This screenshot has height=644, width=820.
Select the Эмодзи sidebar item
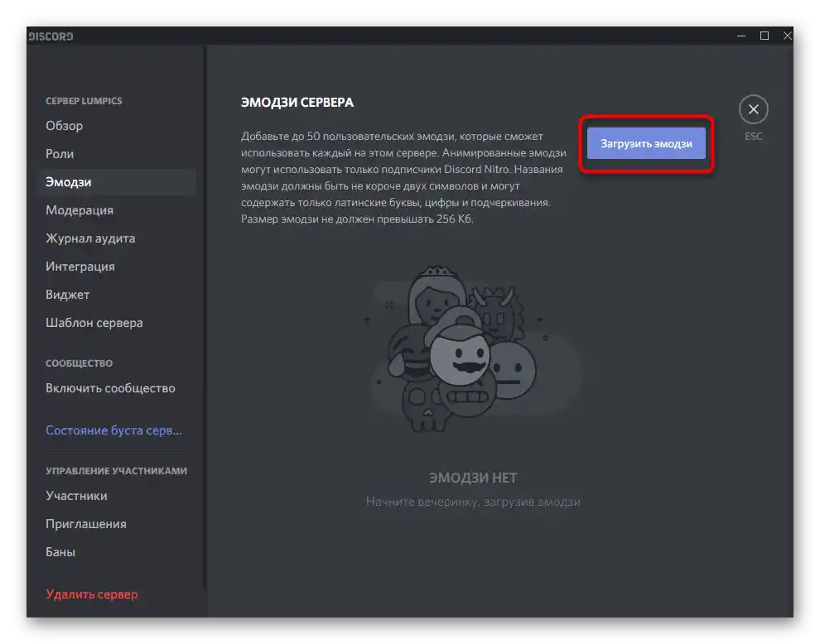pyautogui.click(x=117, y=182)
